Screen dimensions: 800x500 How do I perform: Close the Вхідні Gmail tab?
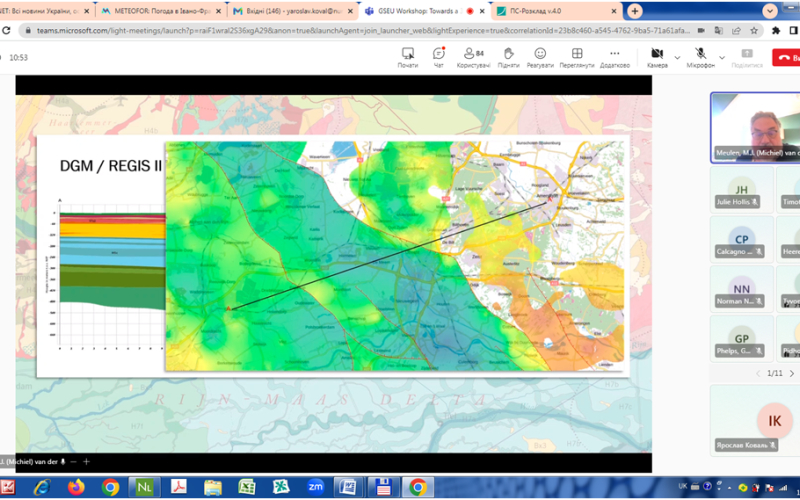pyautogui.click(x=350, y=11)
